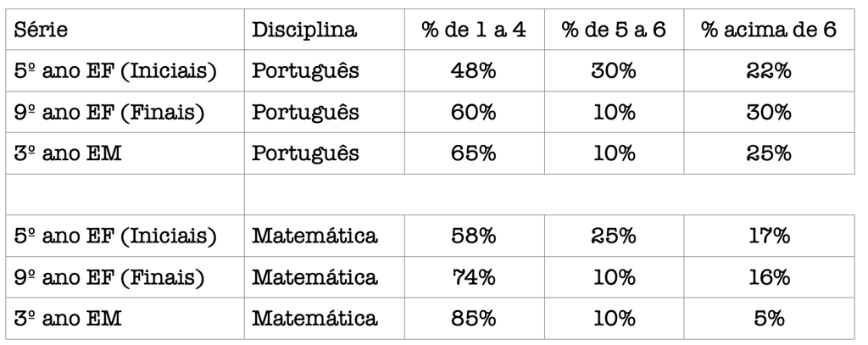Click "9º ano EF (Finais)" in the Português section
This screenshot has height=345, width=868.
pos(110,113)
